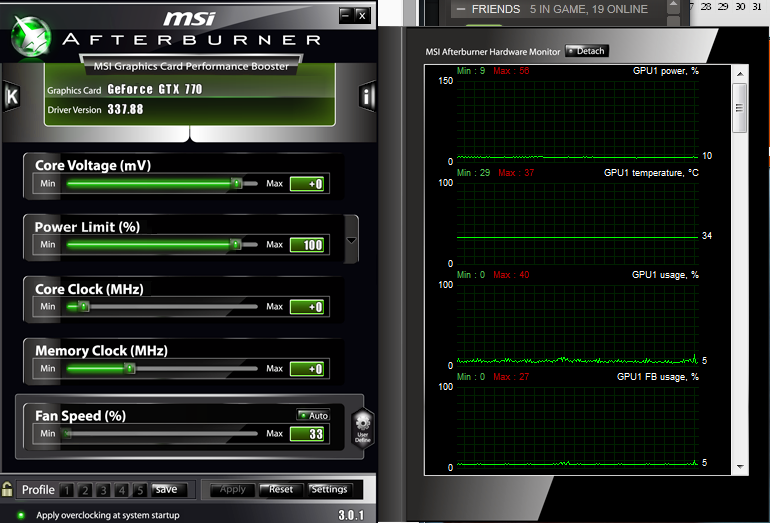The width and height of the screenshot is (770, 523).
Task: Click the Fan Speed 33 value field
Action: click(x=307, y=434)
